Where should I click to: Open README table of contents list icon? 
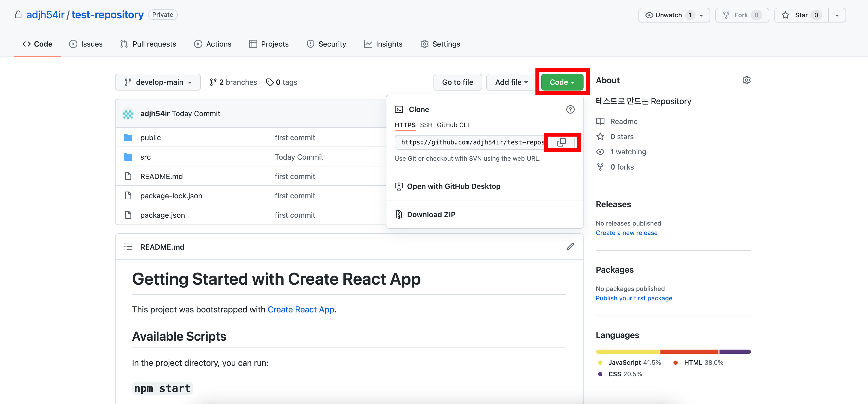pos(128,246)
